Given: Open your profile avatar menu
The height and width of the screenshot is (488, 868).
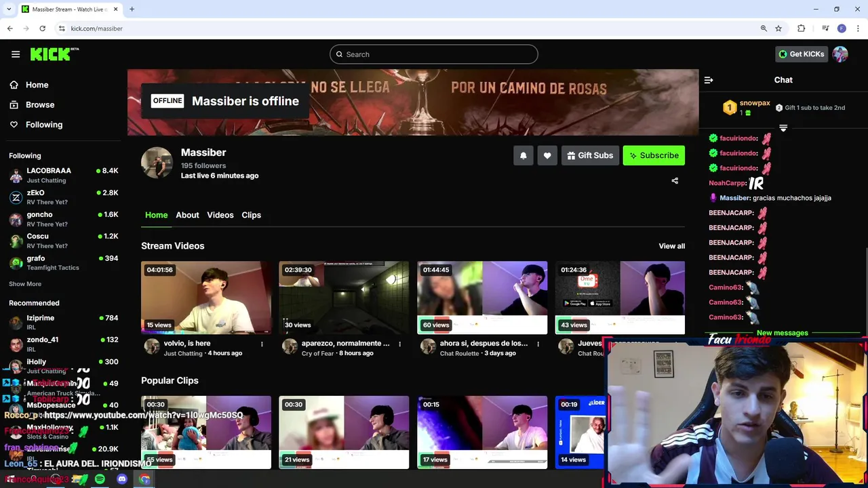Looking at the screenshot, I should 840,54.
